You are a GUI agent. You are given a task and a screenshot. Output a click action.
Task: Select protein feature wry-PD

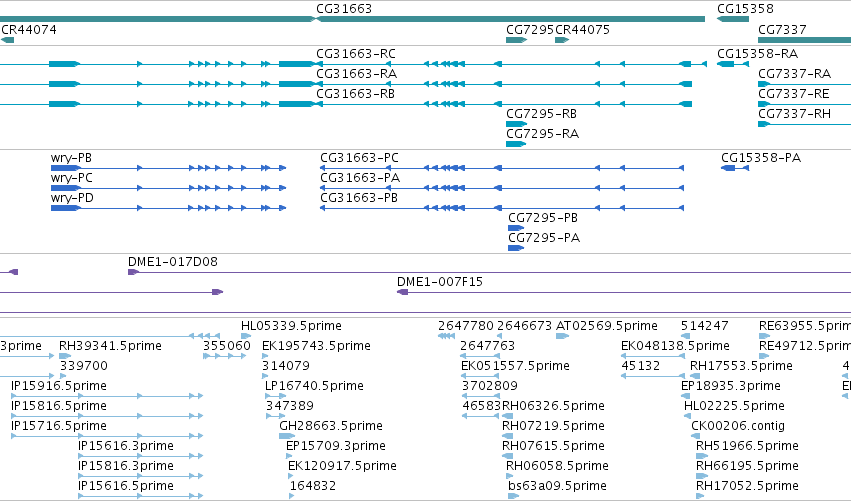coord(72,198)
